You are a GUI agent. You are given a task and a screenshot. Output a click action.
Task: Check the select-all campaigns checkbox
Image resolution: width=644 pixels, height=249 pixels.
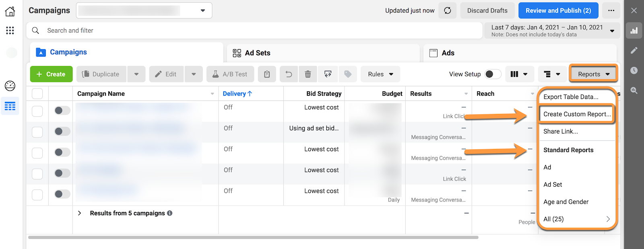37,94
